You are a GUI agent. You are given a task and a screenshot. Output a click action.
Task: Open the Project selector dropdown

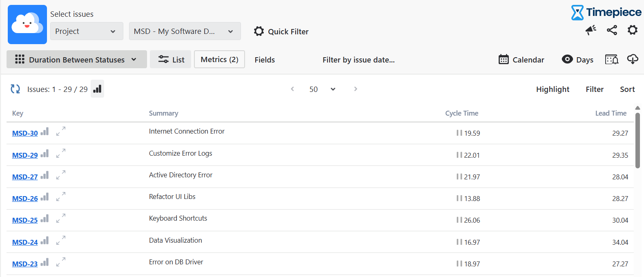click(87, 31)
